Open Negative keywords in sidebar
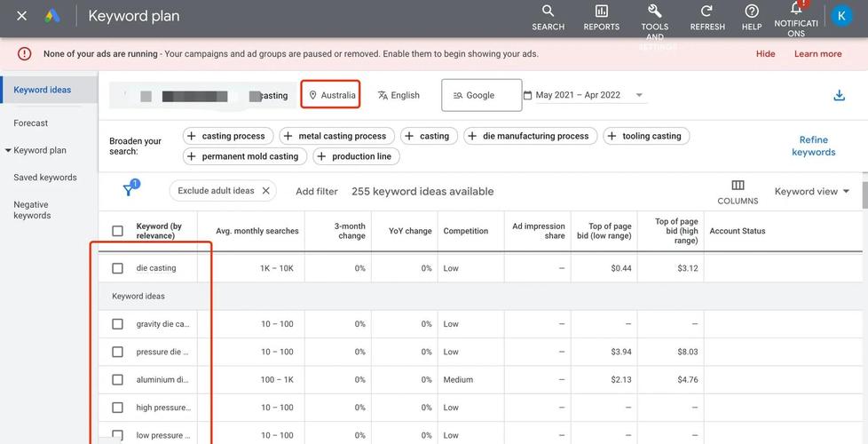868x444 pixels. click(x=32, y=210)
